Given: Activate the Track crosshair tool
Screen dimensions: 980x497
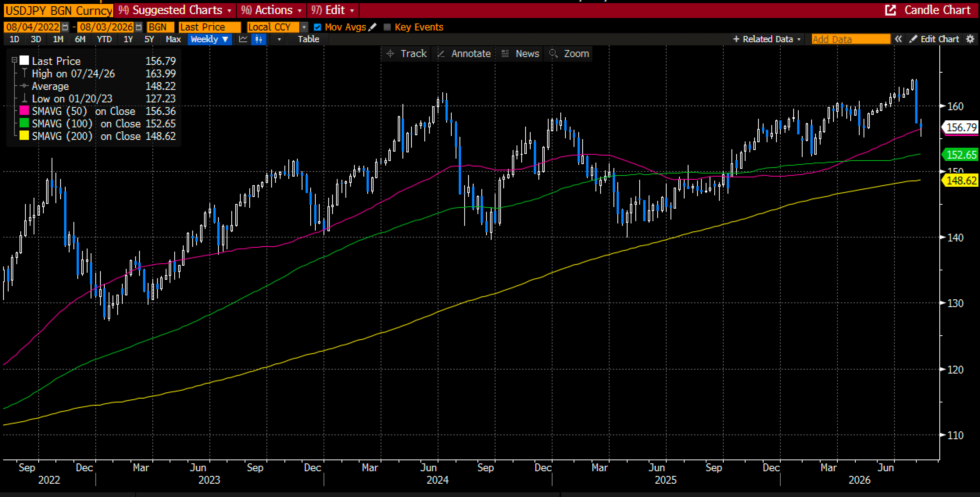Looking at the screenshot, I should click(x=406, y=54).
